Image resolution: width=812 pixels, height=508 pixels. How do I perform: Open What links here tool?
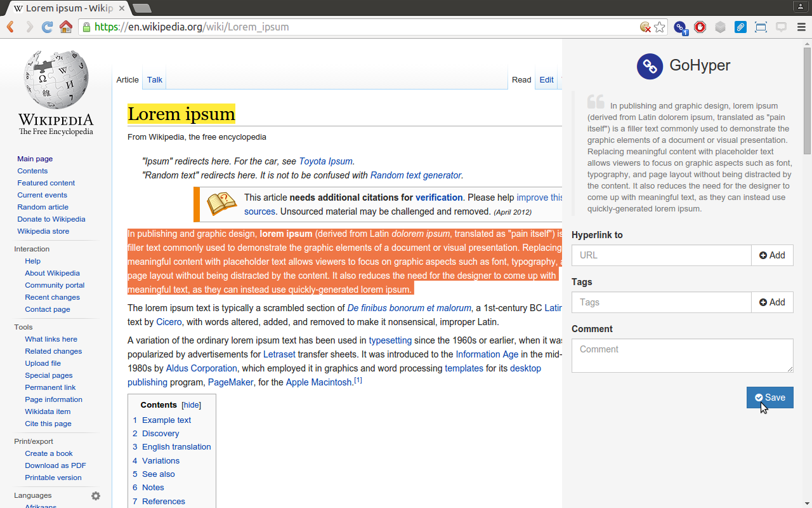pos(51,339)
